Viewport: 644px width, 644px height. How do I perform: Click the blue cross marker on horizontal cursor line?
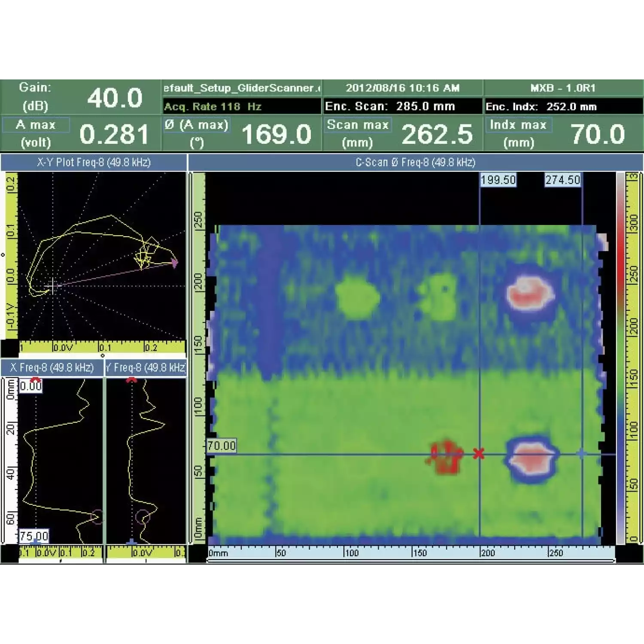[581, 453]
